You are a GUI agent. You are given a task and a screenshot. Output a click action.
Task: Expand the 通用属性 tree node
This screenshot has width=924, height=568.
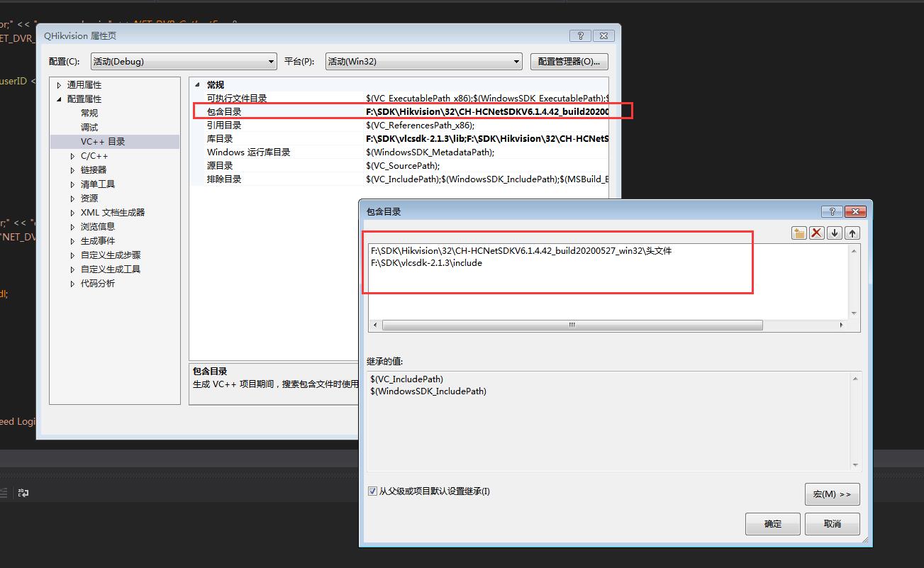click(x=60, y=85)
